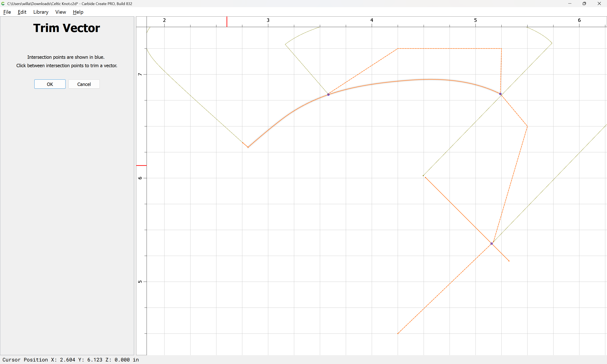Image resolution: width=607 pixels, height=364 pixels.
Task: Close the Carbide Create window
Action: click(x=599, y=4)
